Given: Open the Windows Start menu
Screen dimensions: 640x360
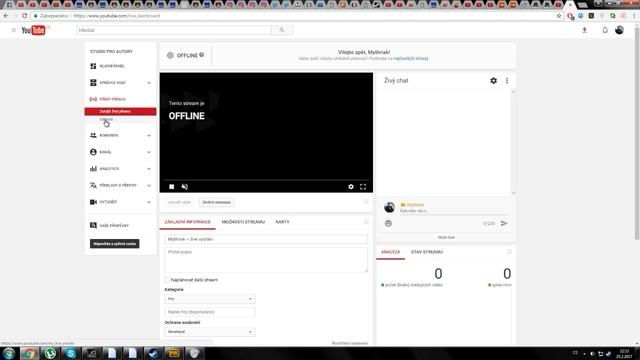Looking at the screenshot, I should click(x=9, y=353).
